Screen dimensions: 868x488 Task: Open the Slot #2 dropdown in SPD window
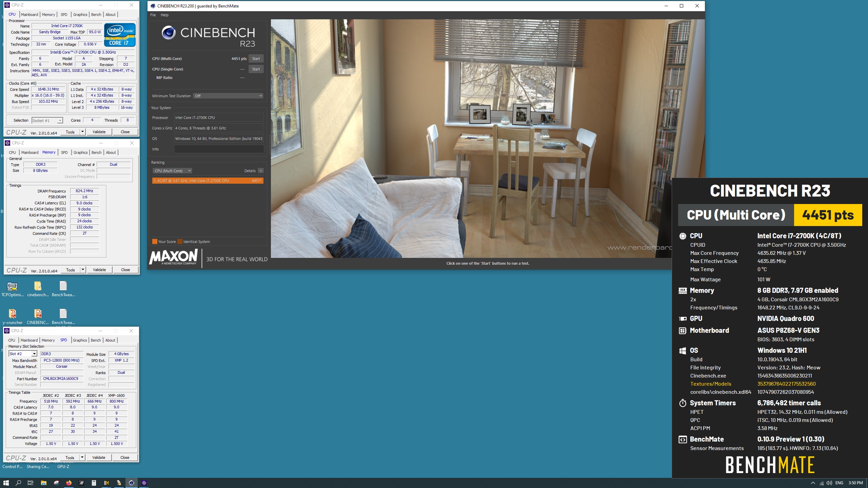(x=22, y=354)
